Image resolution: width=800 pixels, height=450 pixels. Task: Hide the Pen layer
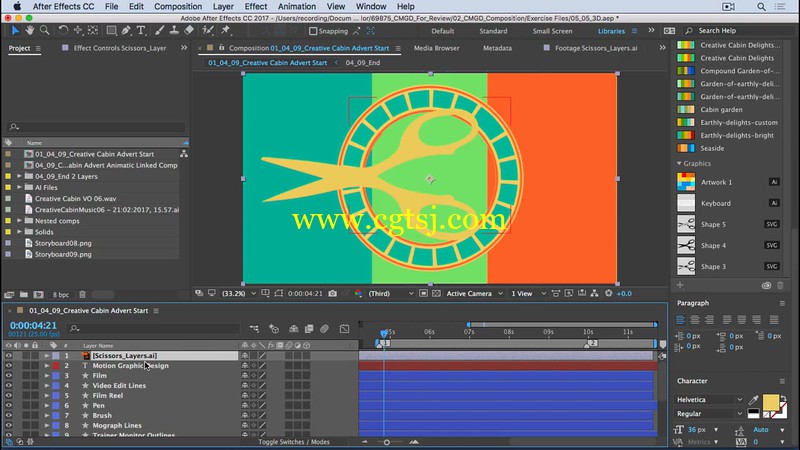9,406
